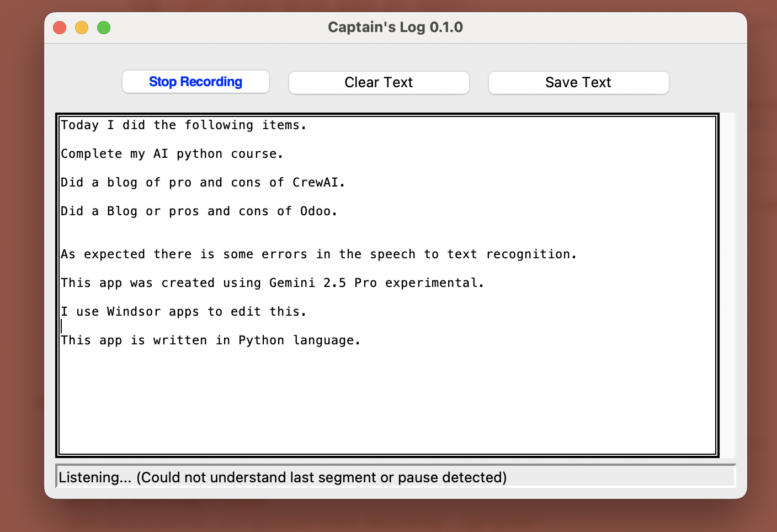
Task: Click the line "Complete my AI python course."
Action: click(x=172, y=154)
